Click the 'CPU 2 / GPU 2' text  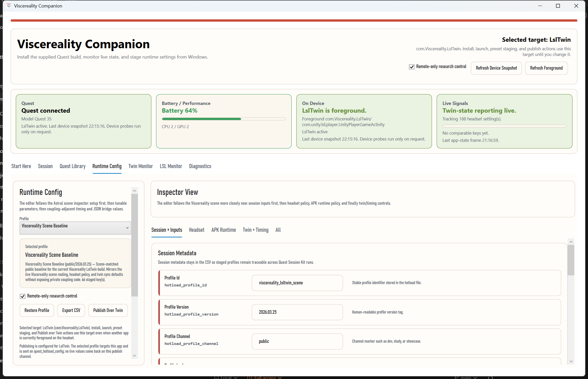pos(175,127)
